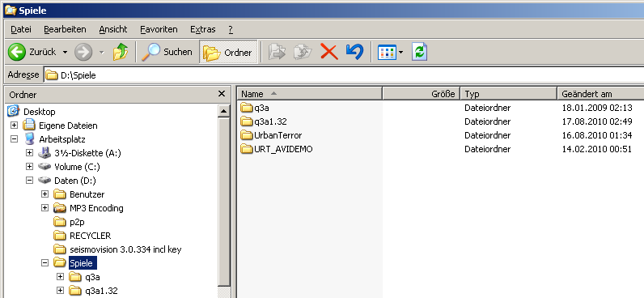
Task: Open the Suchen search pane
Action: pos(167,52)
